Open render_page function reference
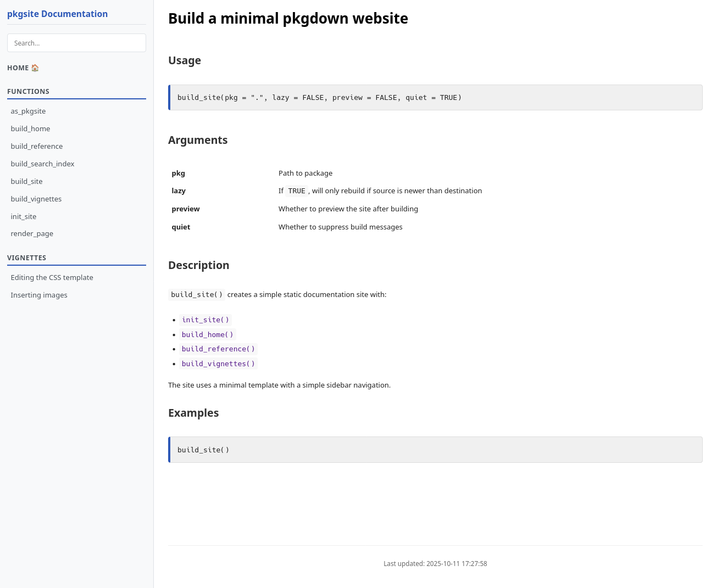The width and height of the screenshot is (717, 588). coord(32,233)
